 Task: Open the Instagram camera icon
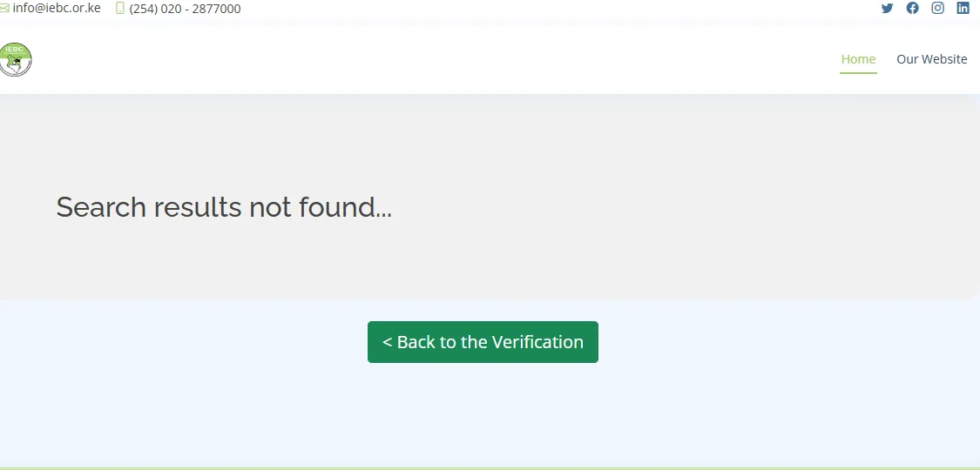[x=937, y=8]
